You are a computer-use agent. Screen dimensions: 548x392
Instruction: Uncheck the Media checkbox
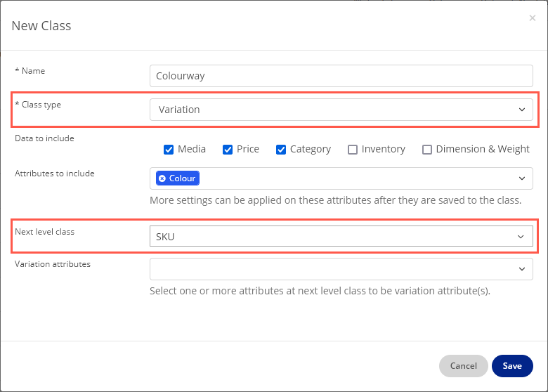(169, 149)
